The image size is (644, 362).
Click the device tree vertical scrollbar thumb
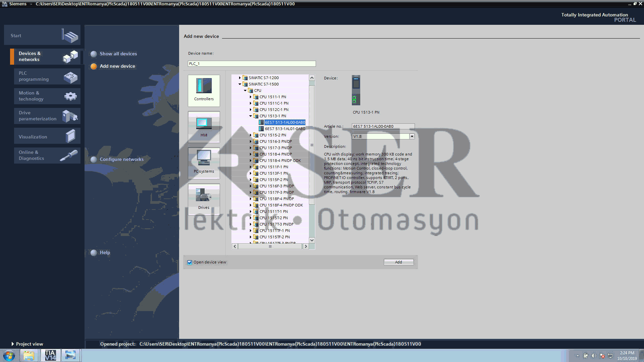312,145
